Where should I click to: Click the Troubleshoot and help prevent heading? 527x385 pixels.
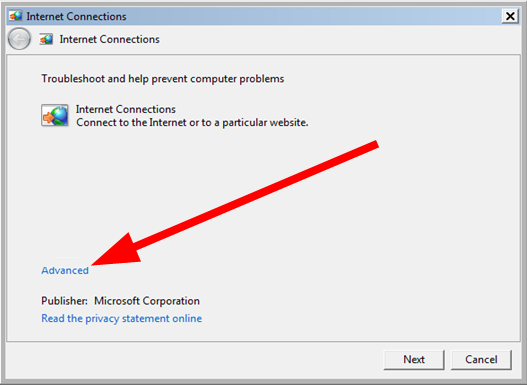click(163, 79)
